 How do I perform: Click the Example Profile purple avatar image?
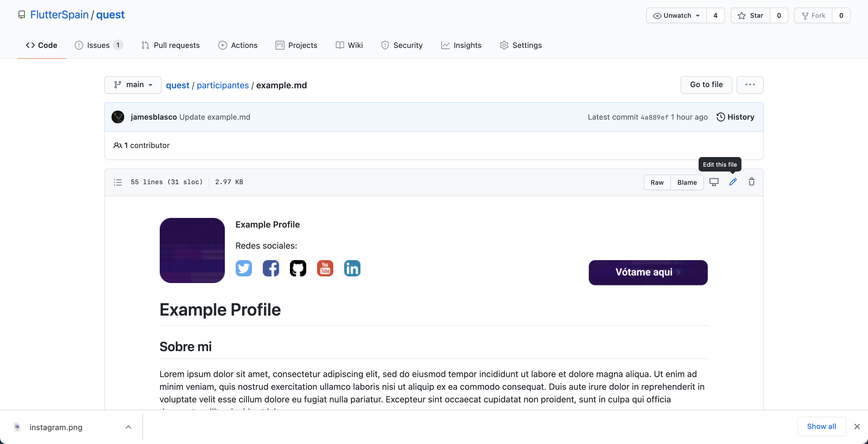click(192, 250)
